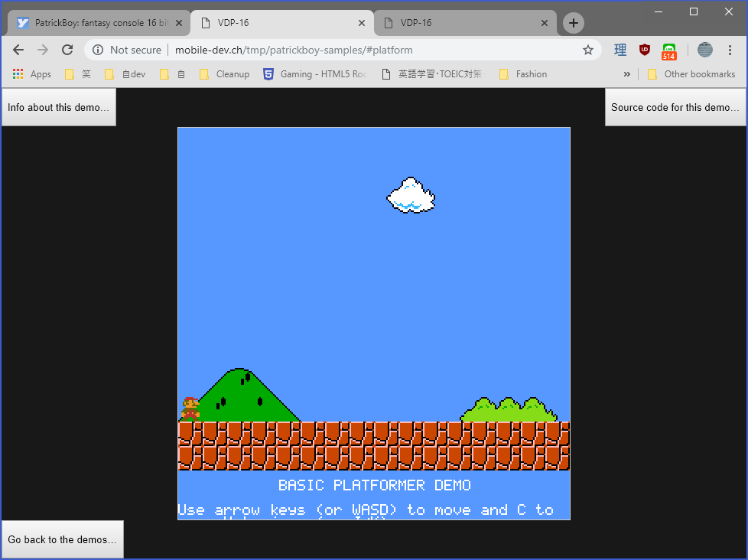The height and width of the screenshot is (560, 748).
Task: Open the LINE extension showing 514
Action: point(669,50)
